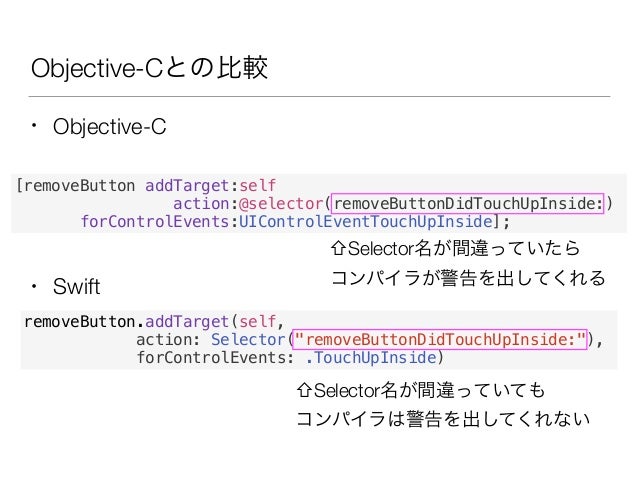This screenshot has height=479, width=638.
Task: Click 'action:' label in the Swift snippet
Action: click(168, 339)
